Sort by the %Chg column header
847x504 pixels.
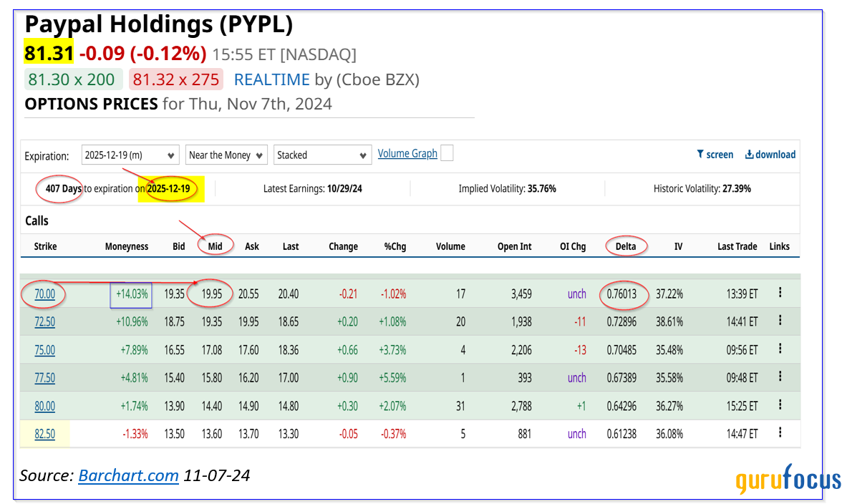point(395,246)
